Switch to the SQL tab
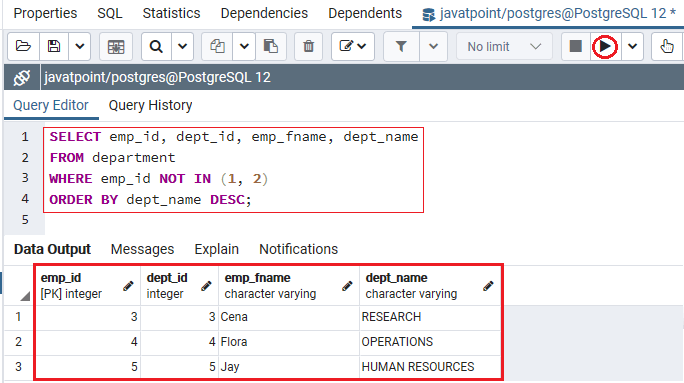Viewport: 684px width, 383px height. [x=110, y=14]
